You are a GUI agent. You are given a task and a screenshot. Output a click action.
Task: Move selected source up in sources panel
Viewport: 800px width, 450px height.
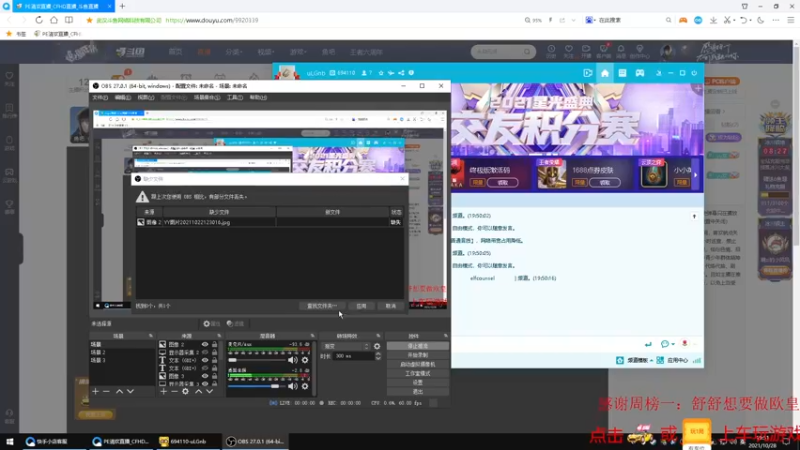click(198, 391)
